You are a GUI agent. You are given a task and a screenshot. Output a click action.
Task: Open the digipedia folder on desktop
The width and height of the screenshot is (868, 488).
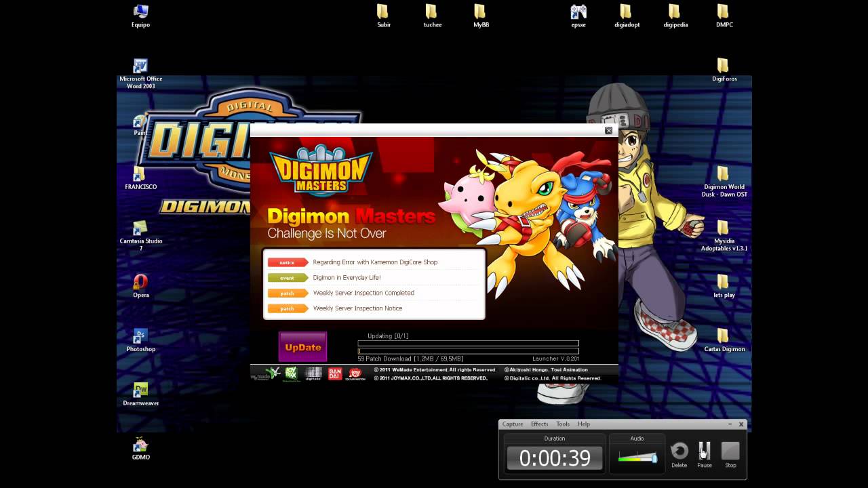tap(675, 16)
